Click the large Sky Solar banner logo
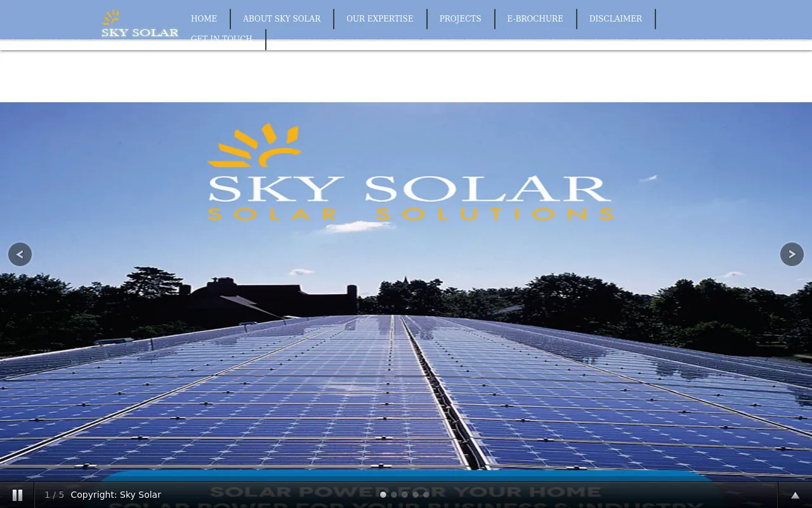The width and height of the screenshot is (812, 508). (410, 172)
